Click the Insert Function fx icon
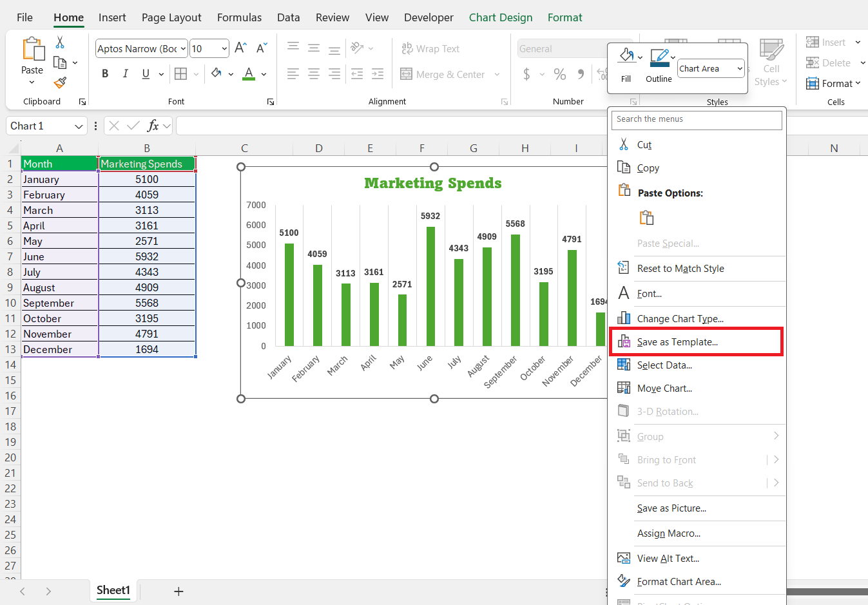This screenshot has width=868, height=605. [153, 126]
